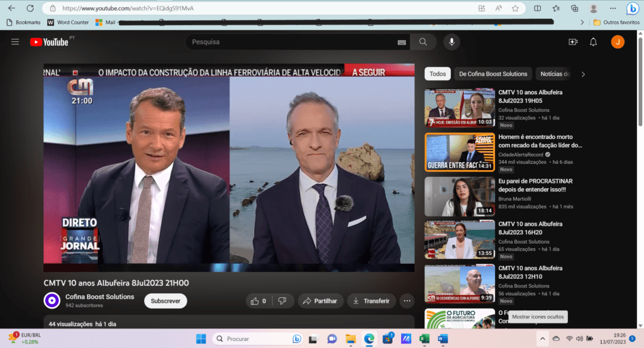Open the on-screen keyboard icon in search
Screen dimensions: 644x348
[x=401, y=42]
